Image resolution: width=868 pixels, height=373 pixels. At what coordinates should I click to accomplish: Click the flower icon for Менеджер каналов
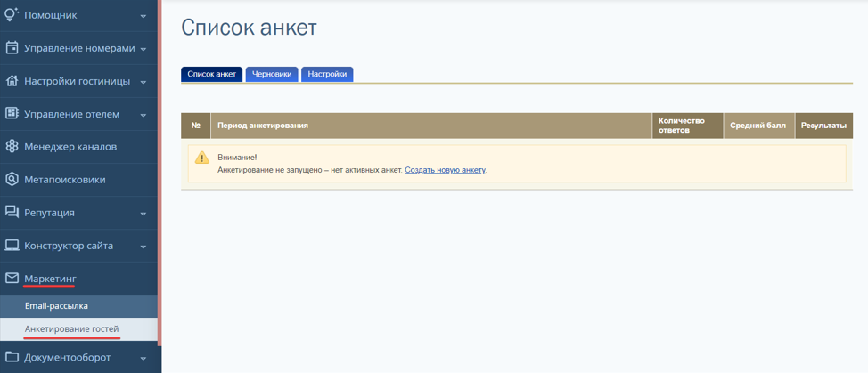(x=12, y=147)
